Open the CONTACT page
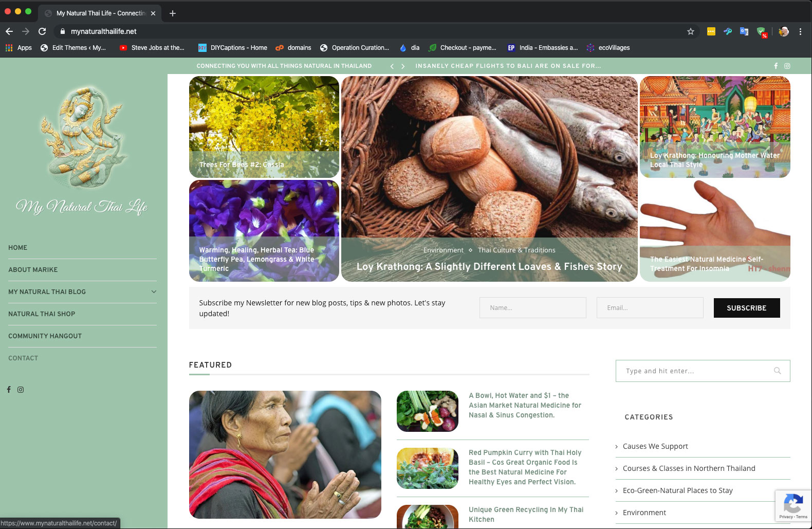812x529 pixels. pyautogui.click(x=23, y=358)
